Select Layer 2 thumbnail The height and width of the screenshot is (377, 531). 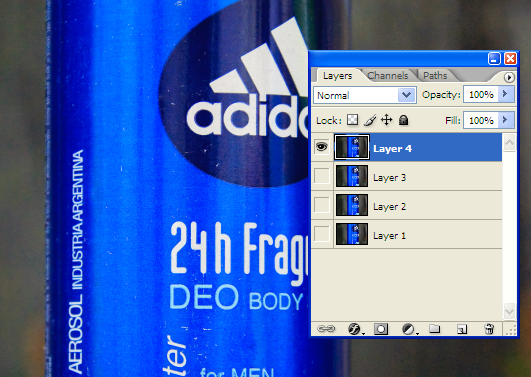click(x=352, y=205)
